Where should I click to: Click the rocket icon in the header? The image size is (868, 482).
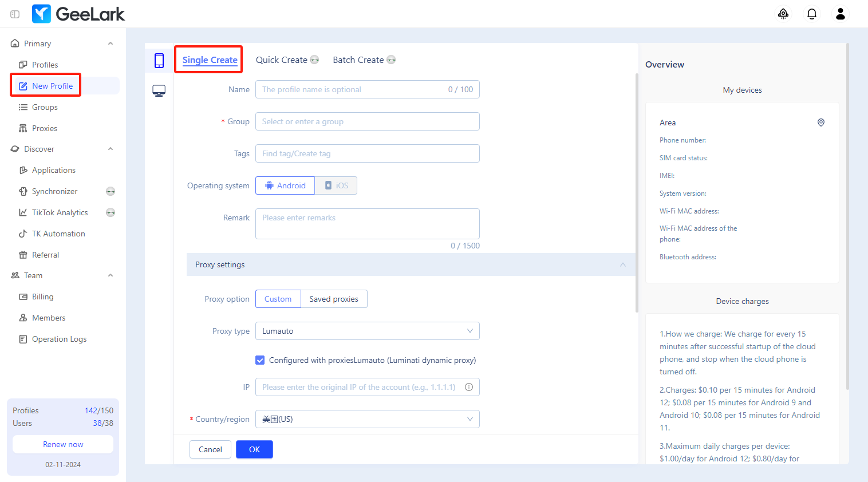[x=783, y=14]
